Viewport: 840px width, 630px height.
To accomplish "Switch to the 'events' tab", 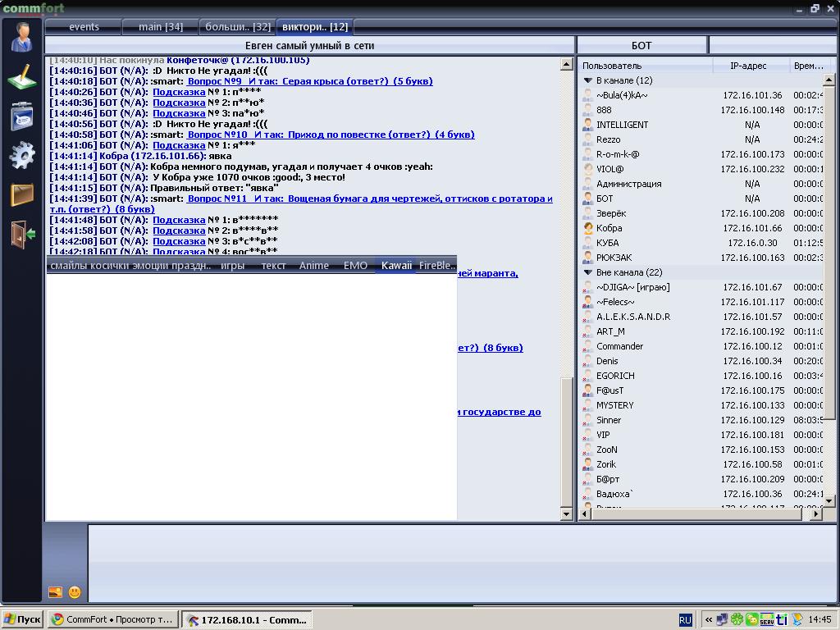I will click(x=84, y=27).
